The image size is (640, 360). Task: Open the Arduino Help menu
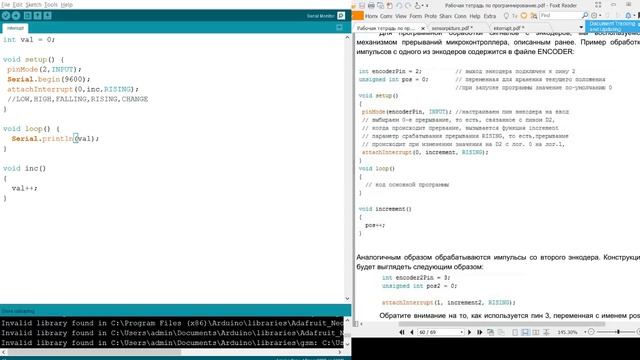(67, 5)
